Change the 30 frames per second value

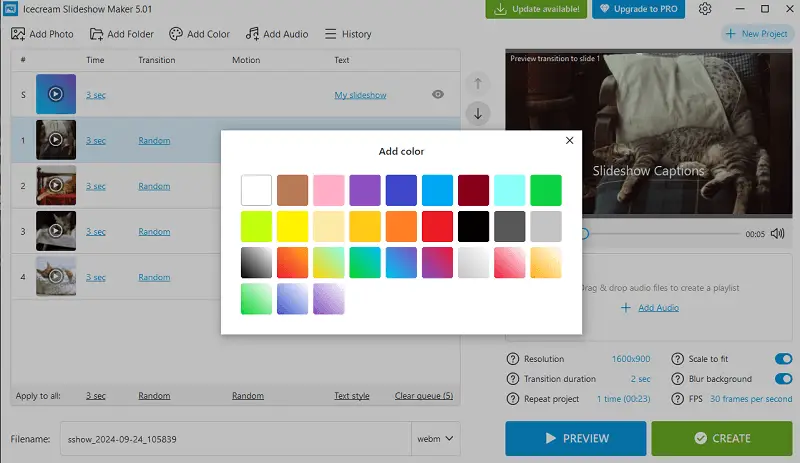click(x=751, y=399)
